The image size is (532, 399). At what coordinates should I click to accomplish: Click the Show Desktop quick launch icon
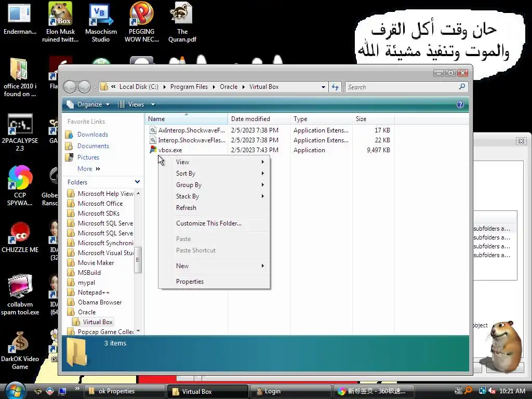(62, 391)
